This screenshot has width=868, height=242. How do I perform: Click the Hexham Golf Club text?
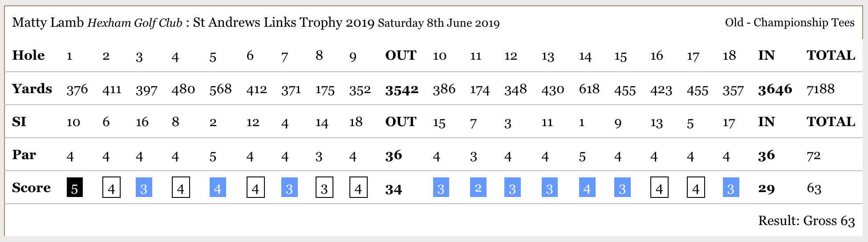pos(135,23)
